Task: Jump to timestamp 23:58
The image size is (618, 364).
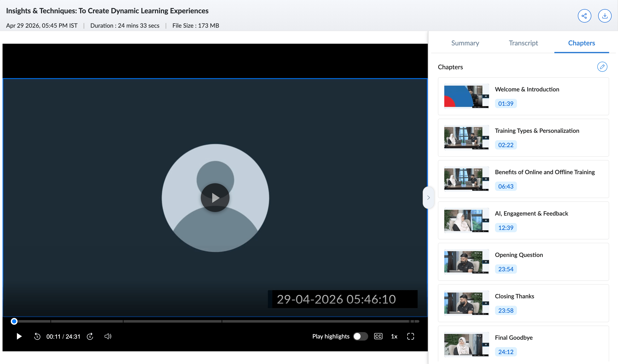Action: (506, 311)
